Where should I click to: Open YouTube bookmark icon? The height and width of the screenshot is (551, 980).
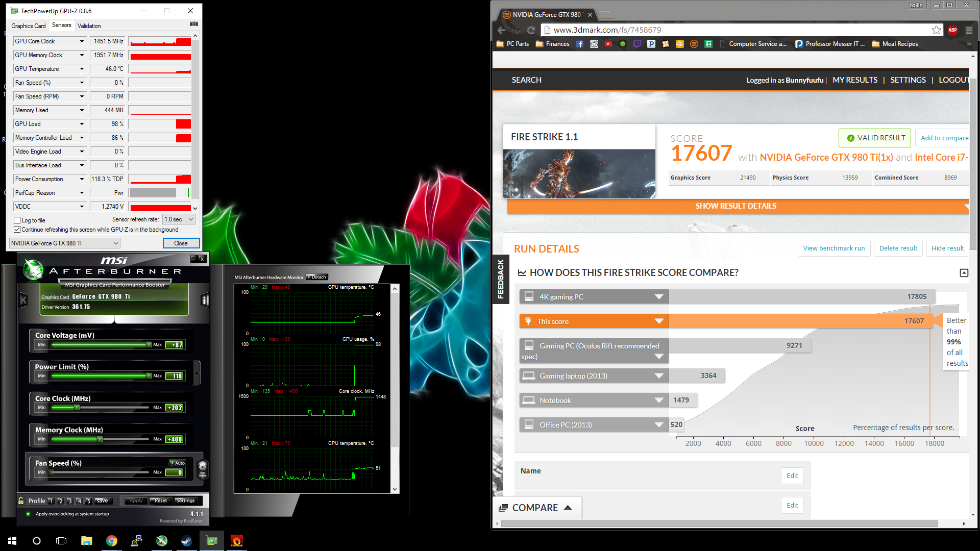608,44
